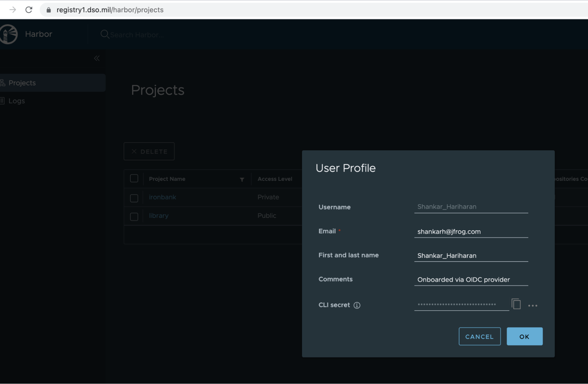Click the browser reload icon
The height and width of the screenshot is (384, 588).
coord(29,10)
